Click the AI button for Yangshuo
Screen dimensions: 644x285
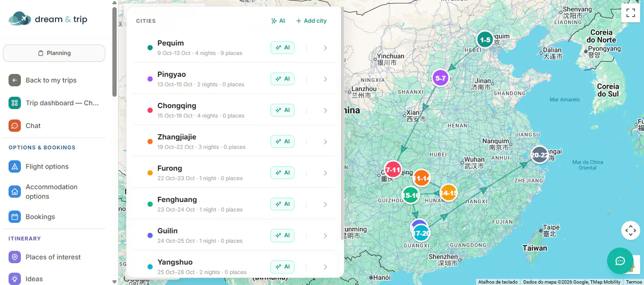283,267
